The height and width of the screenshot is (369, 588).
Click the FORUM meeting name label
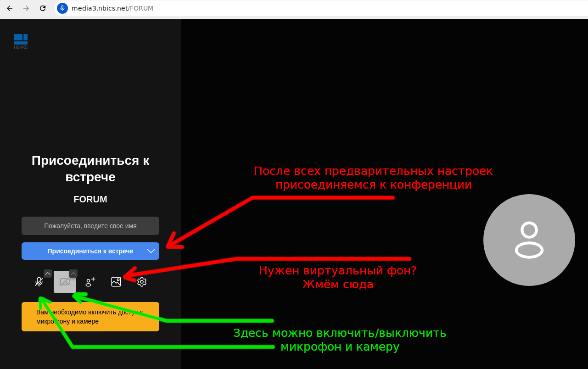coord(90,199)
